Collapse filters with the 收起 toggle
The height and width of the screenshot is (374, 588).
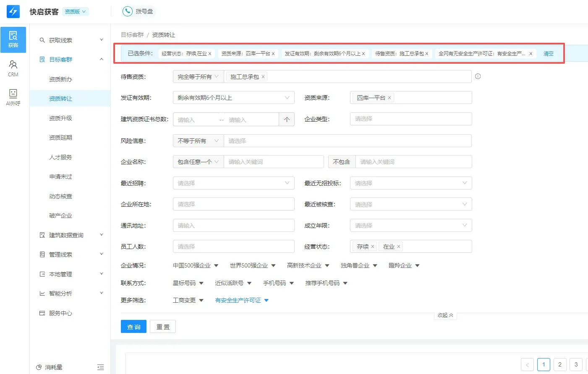(x=445, y=315)
